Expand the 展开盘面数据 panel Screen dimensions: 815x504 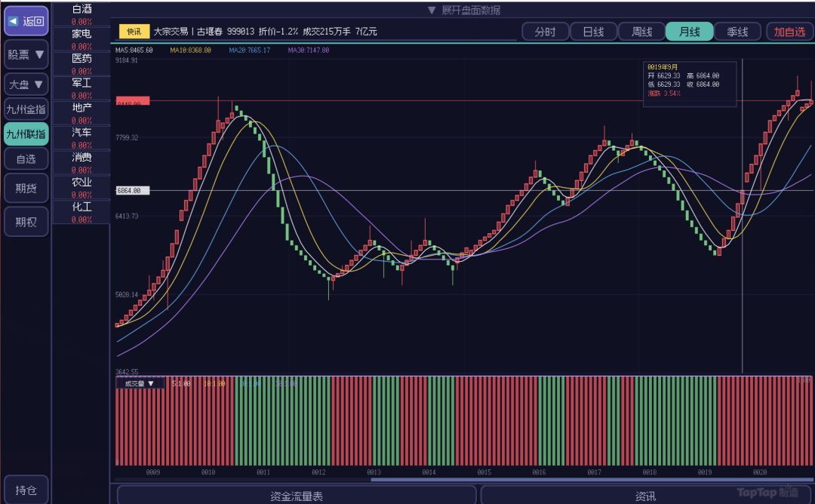(x=464, y=10)
